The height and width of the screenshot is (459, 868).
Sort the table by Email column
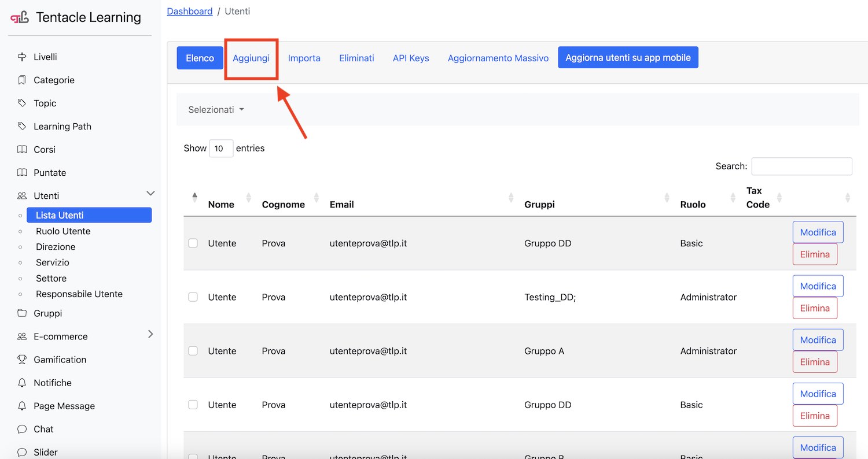tap(341, 204)
